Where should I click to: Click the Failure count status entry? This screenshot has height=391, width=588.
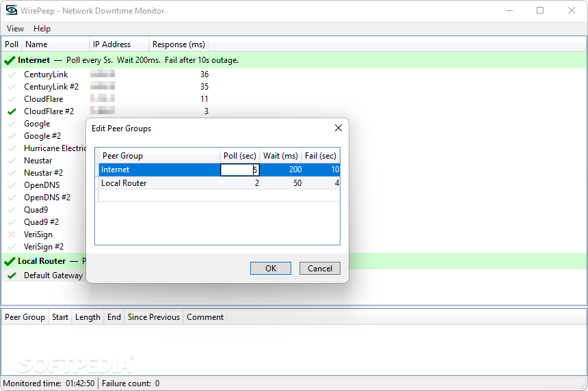(x=131, y=383)
